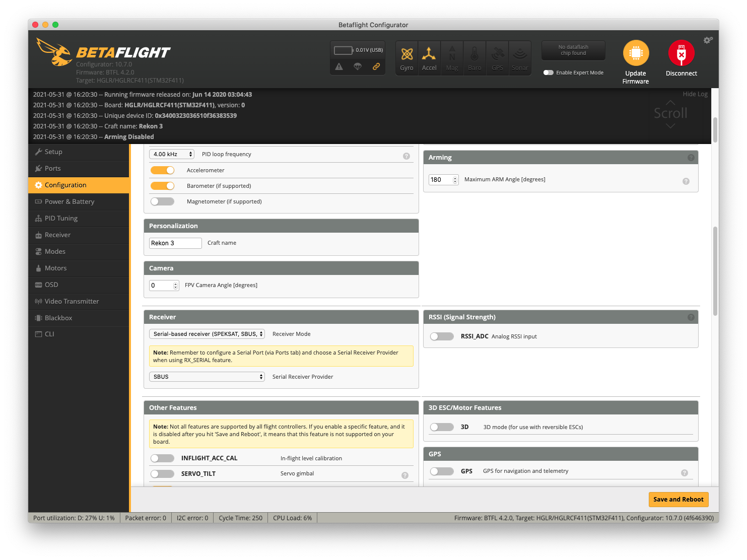Open help icon in RSSI header
The image size is (747, 560).
coord(691,317)
